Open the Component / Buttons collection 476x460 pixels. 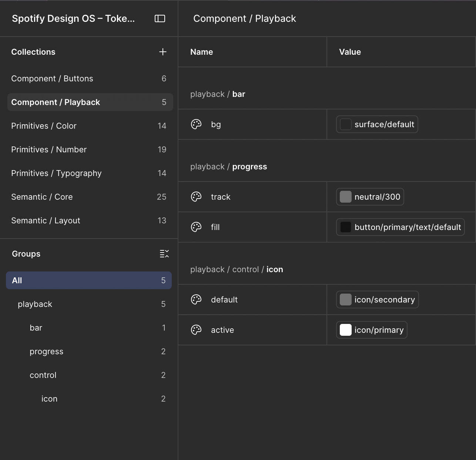(x=90, y=78)
